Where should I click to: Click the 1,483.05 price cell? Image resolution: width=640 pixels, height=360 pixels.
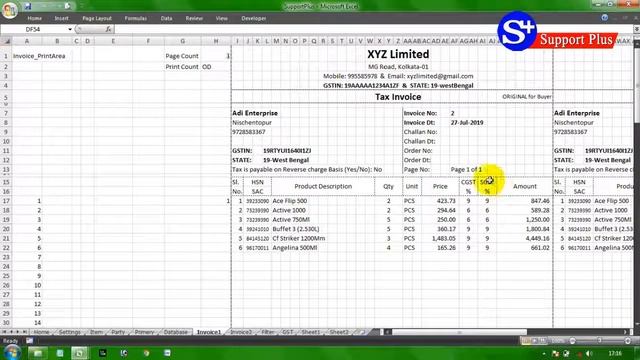(x=444, y=238)
